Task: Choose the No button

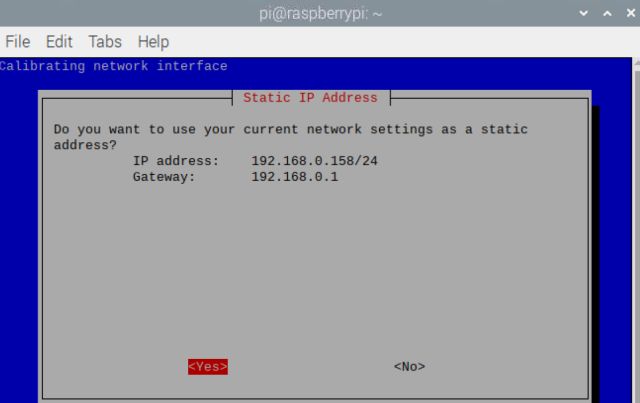Action: point(409,367)
